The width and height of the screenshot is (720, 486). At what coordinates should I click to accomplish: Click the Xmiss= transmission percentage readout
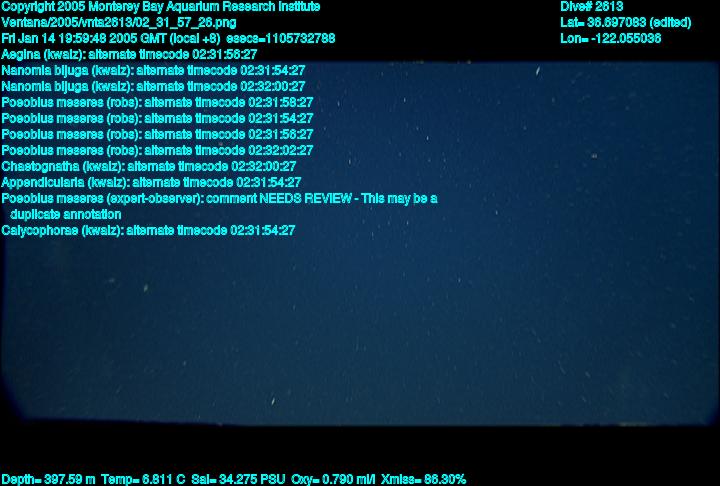(423, 480)
